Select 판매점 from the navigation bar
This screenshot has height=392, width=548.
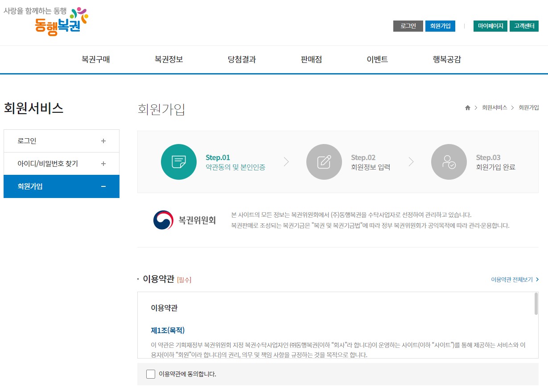click(x=312, y=59)
